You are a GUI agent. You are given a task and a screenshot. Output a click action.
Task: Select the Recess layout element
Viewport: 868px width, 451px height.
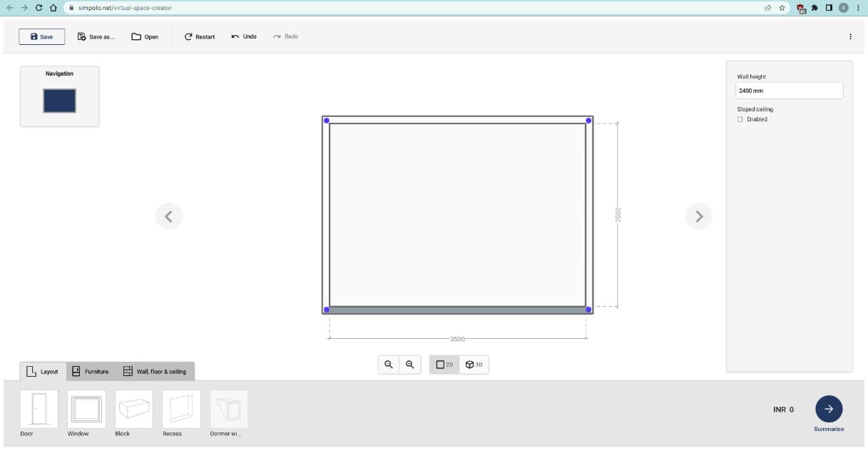point(181,410)
